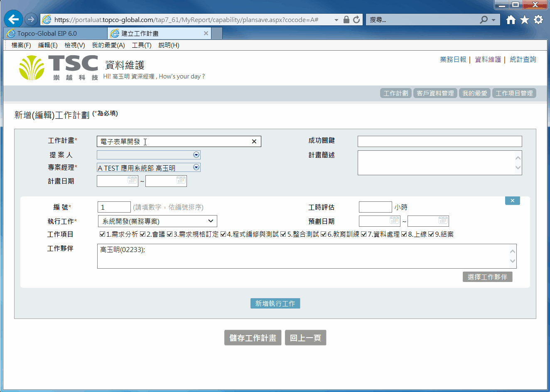Click the browser back arrow button

pyautogui.click(x=13, y=19)
